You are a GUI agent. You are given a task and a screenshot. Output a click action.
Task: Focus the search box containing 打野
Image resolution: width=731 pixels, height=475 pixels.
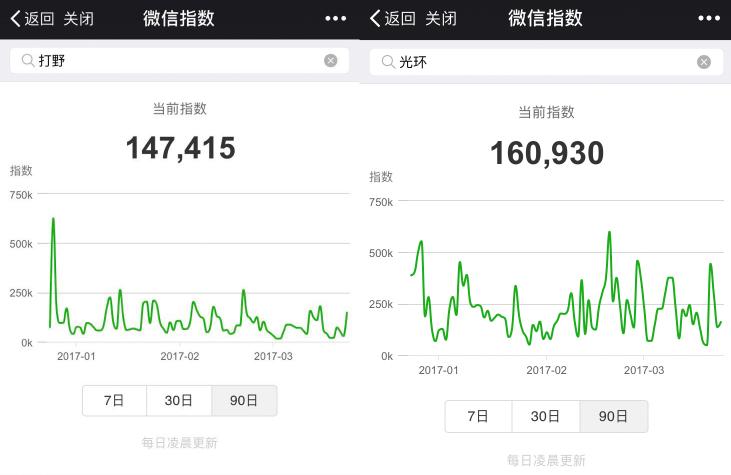click(x=179, y=61)
